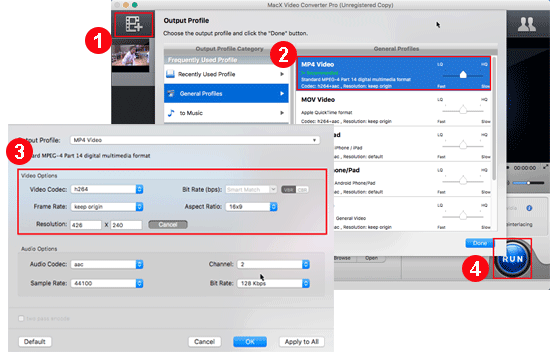The width and height of the screenshot is (550, 361).
Task: Click the Add Video icon
Action: click(x=134, y=24)
